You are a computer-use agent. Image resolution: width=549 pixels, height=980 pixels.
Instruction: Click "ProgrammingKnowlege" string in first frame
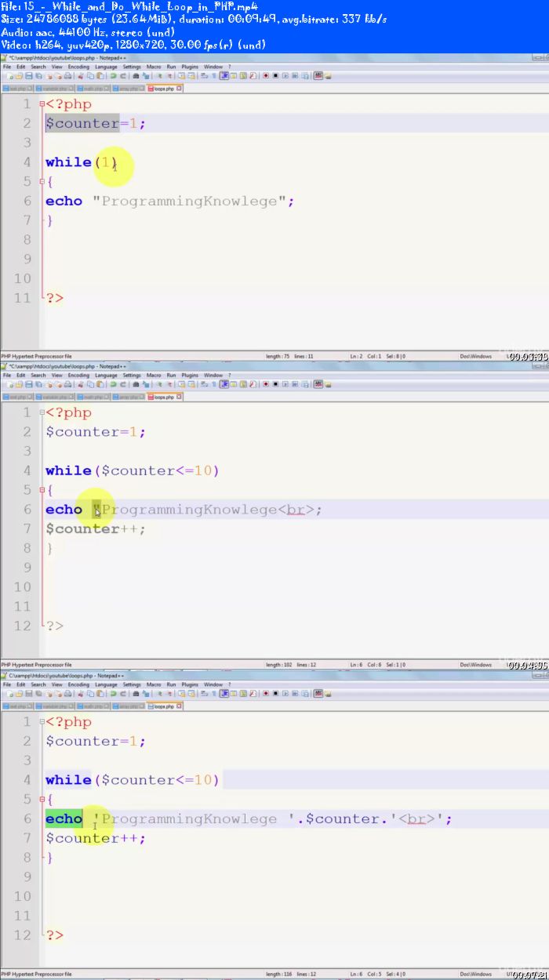(189, 201)
